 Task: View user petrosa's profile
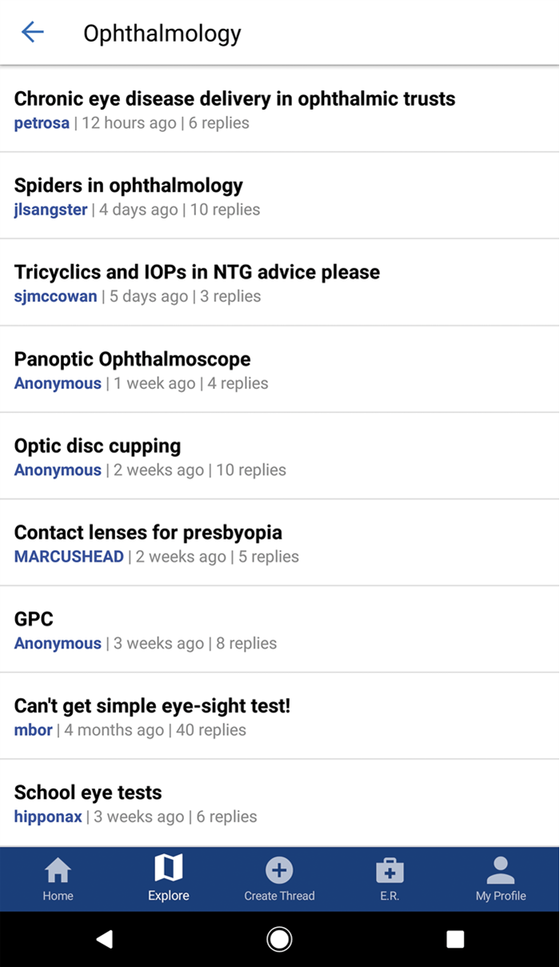click(x=42, y=123)
